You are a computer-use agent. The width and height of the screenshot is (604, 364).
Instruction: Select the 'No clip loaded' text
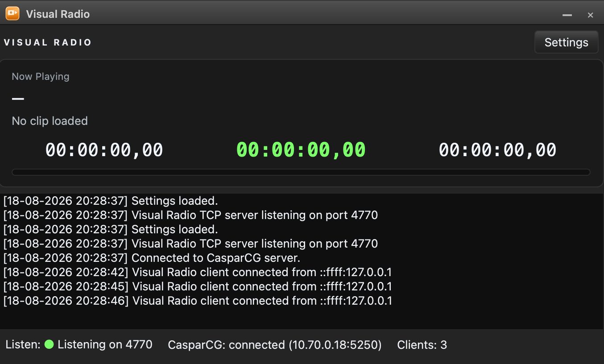pyautogui.click(x=50, y=121)
